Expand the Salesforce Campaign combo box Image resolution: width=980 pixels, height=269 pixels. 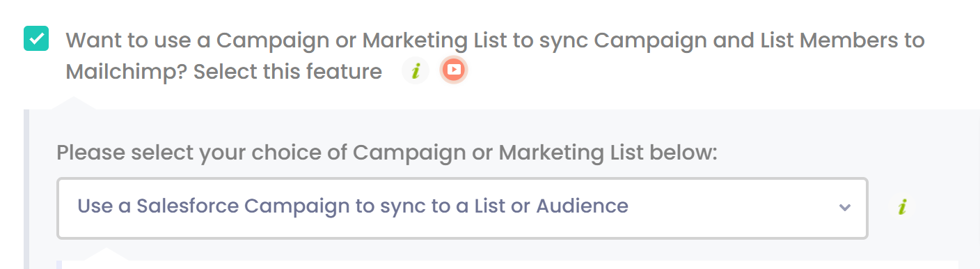coord(462,208)
